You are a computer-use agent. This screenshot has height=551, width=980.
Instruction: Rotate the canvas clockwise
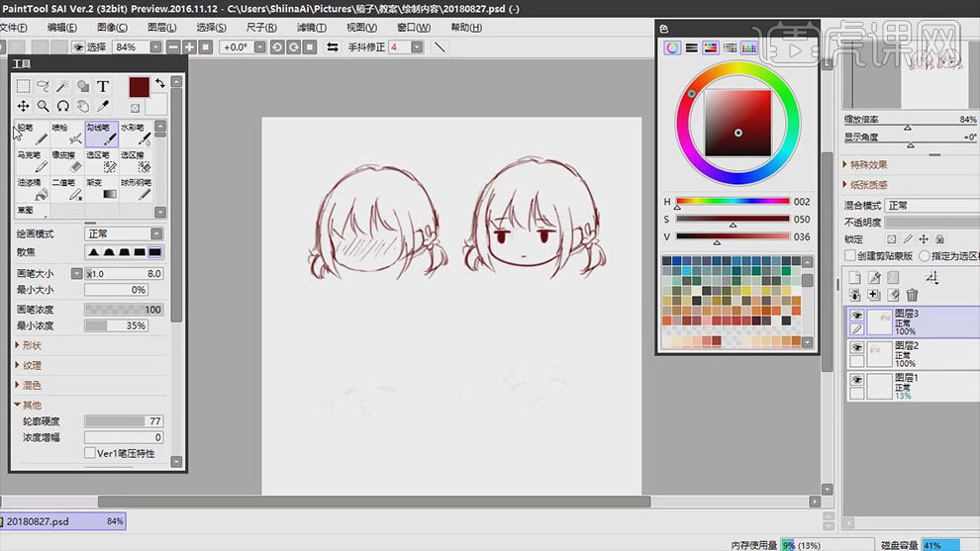[293, 46]
